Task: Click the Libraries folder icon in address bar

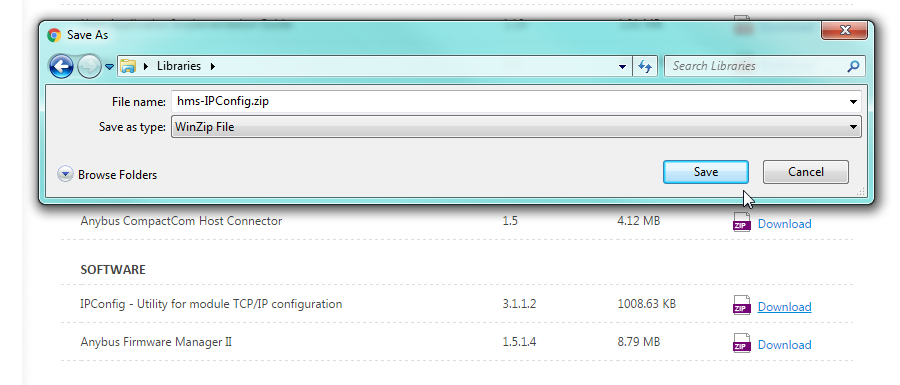Action: 127,66
